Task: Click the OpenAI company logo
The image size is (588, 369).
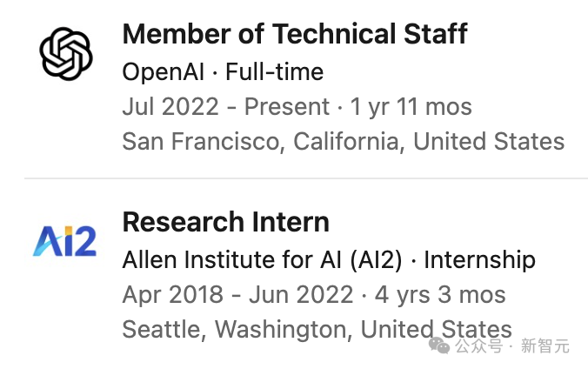Action: 66,53
